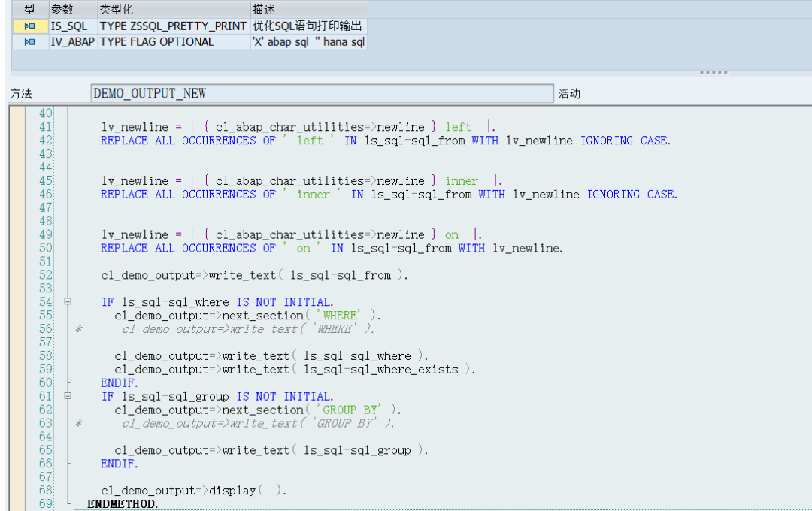Click the commented write_text( 'GROUP BY' ) line
Image resolution: width=812 pixels, height=511 pixels.
(259, 423)
